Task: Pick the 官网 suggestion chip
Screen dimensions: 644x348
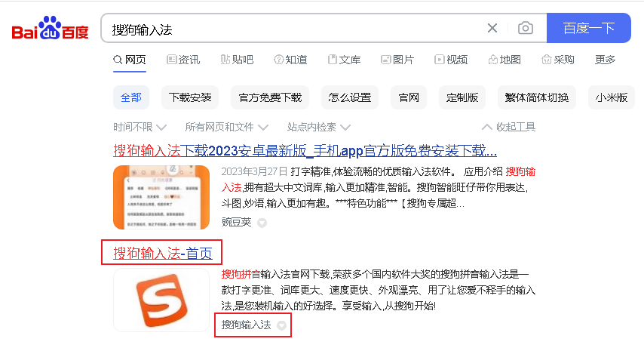Action: 409,97
